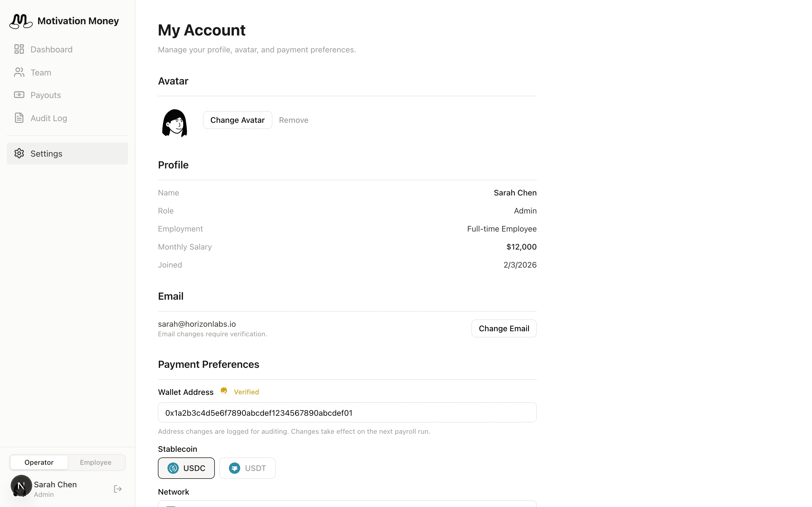Click the Motivation Money brand name
This screenshot has width=812, height=507.
[x=78, y=21]
